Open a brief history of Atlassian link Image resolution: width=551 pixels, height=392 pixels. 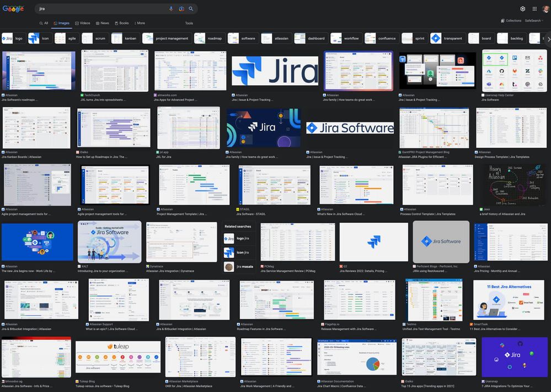click(x=502, y=214)
